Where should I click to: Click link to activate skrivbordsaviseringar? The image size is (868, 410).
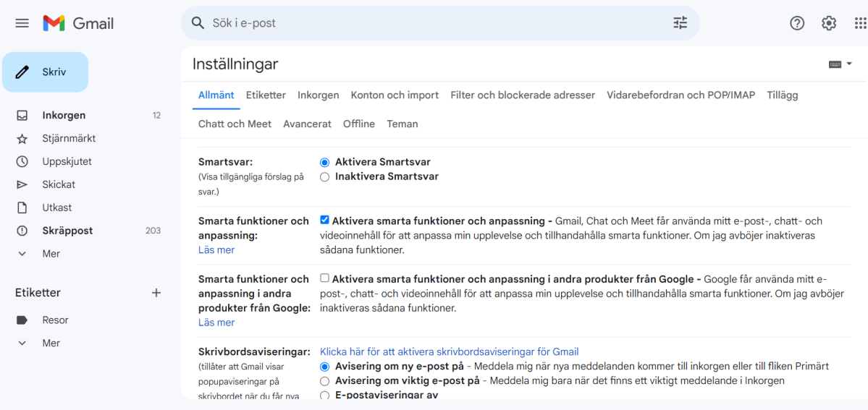click(450, 351)
